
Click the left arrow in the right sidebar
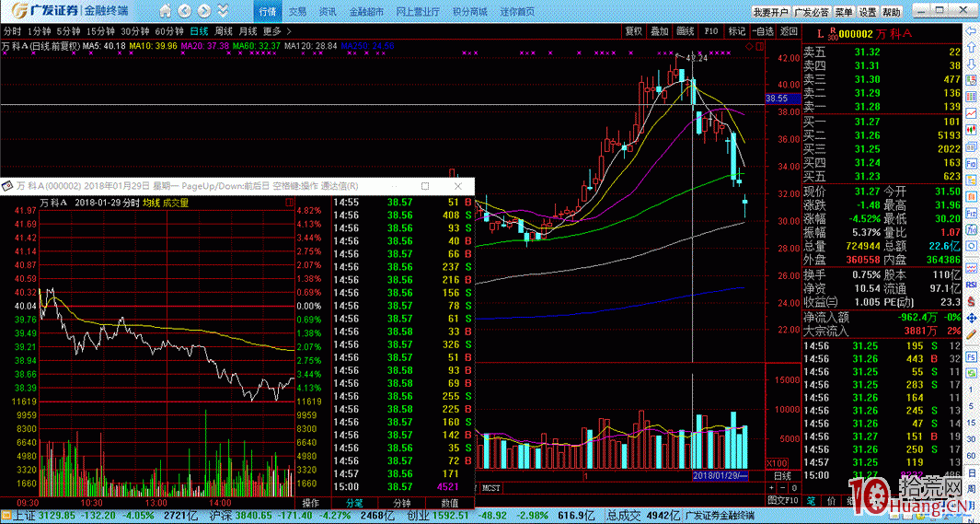971,32
